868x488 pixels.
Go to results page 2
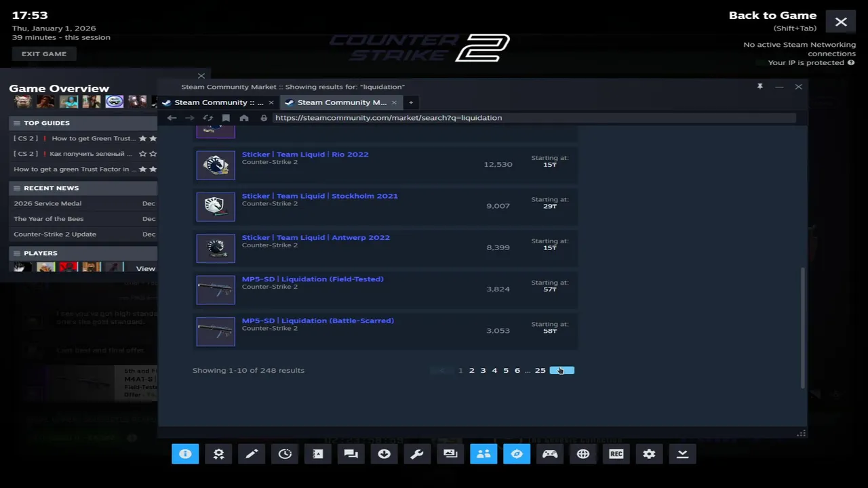pyautogui.click(x=471, y=371)
